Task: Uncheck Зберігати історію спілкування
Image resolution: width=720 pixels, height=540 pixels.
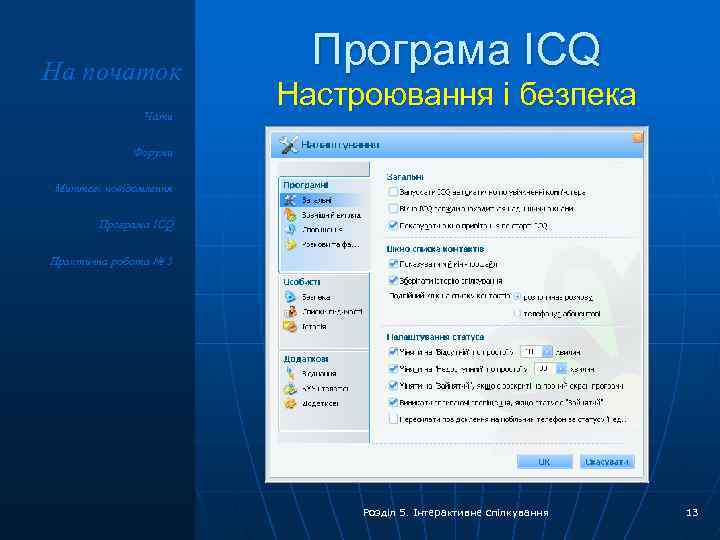Action: [393, 280]
